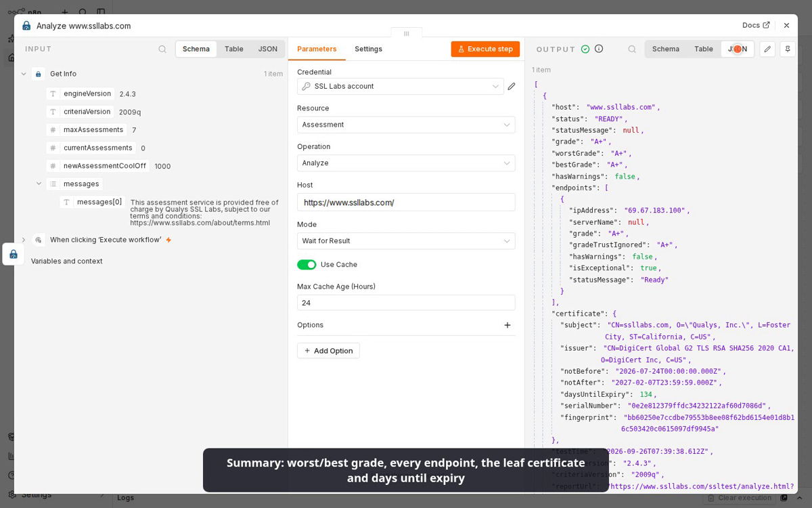Select Table view in the output panel
This screenshot has width=812, height=508.
pyautogui.click(x=704, y=49)
